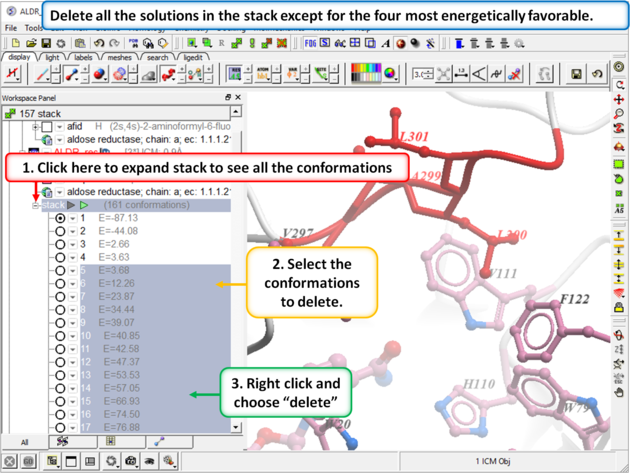The image size is (630, 473).
Task: Open dropdown for first aldose reductase row
Action: coord(59,140)
